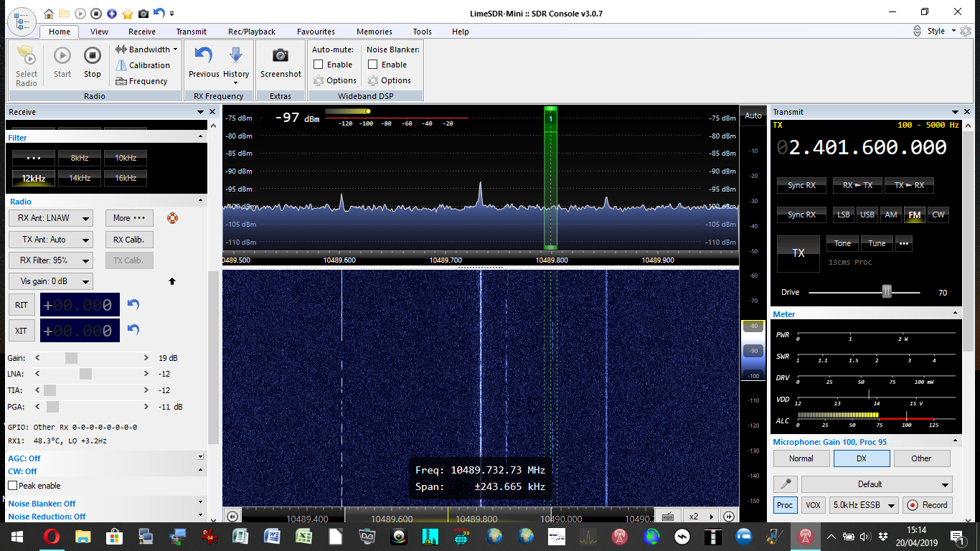
Task: Click the lifebuoy help icon
Action: click(172, 218)
